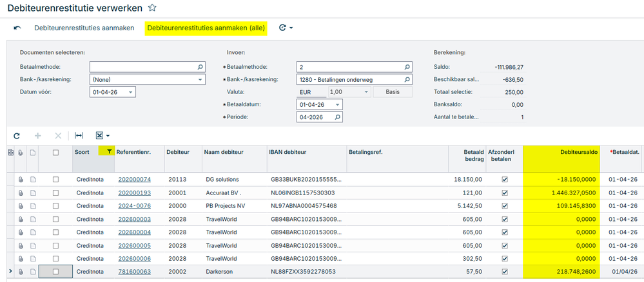Select checkbox for row 2024-0076
Screen dimensions: 644x282
[x=55, y=205]
